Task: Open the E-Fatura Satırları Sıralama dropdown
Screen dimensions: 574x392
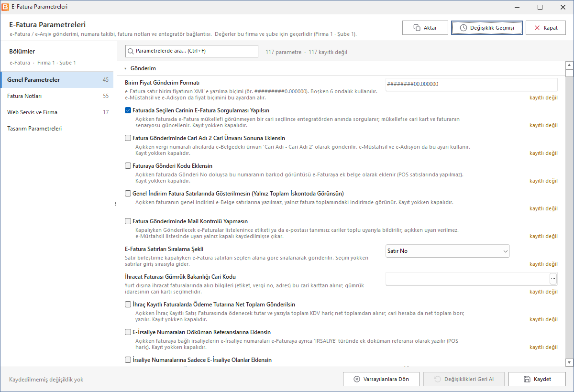Action: point(448,251)
